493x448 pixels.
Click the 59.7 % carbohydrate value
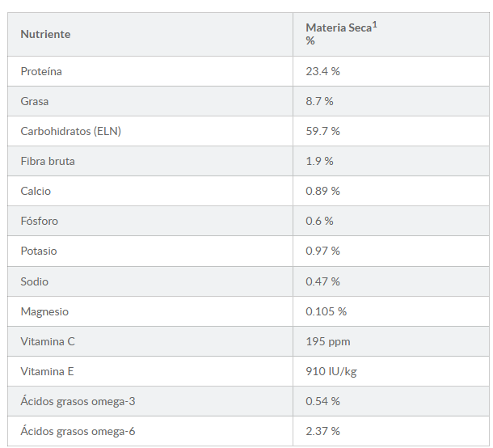tap(322, 131)
